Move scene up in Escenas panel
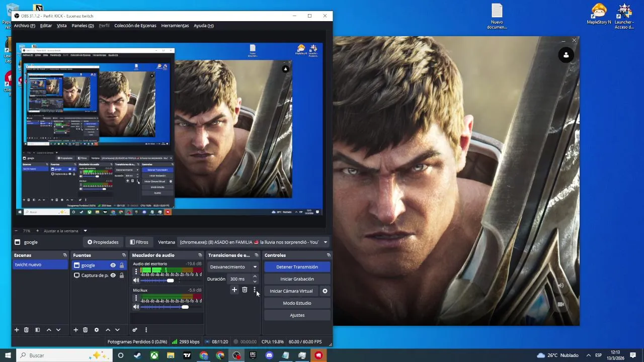The image size is (644, 362). click(x=49, y=330)
